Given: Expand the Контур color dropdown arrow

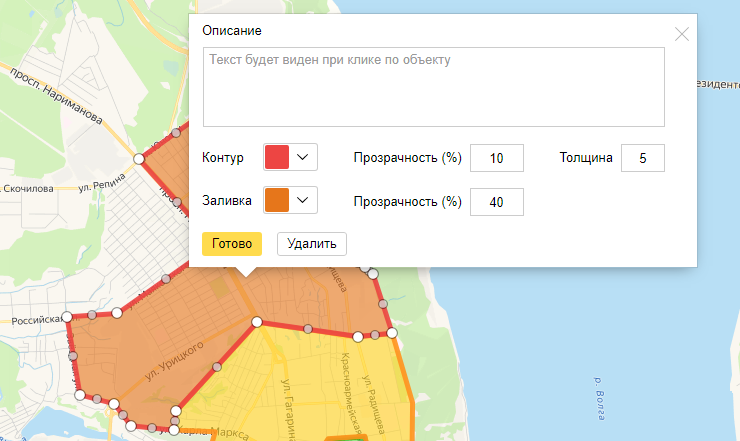Looking at the screenshot, I should click(304, 157).
